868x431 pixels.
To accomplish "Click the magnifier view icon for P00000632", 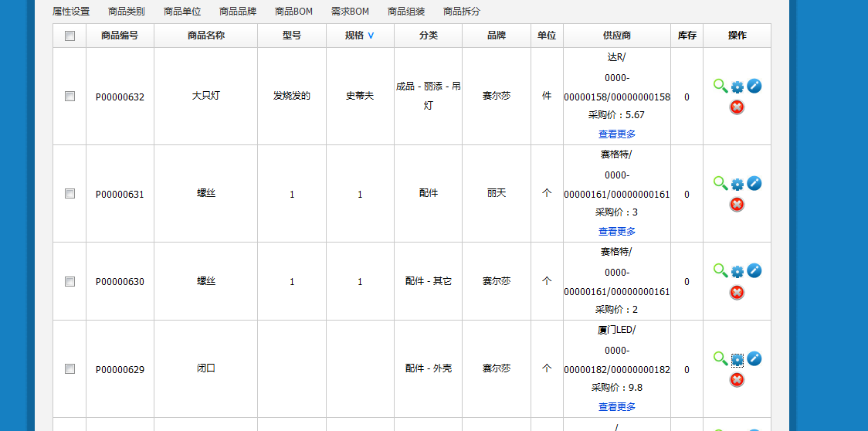I will [720, 86].
